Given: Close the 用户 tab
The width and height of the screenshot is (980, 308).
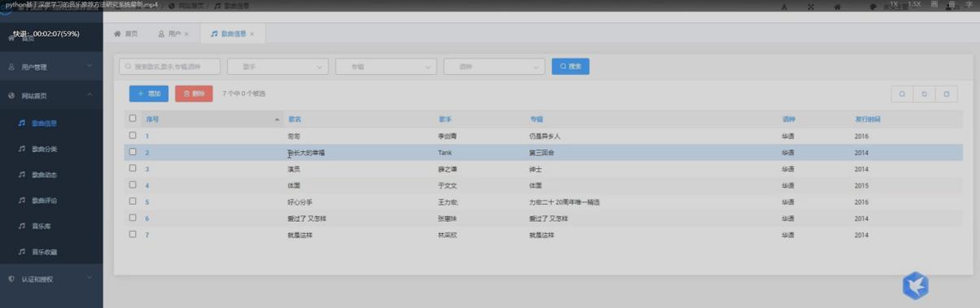Looking at the screenshot, I should pos(186,34).
